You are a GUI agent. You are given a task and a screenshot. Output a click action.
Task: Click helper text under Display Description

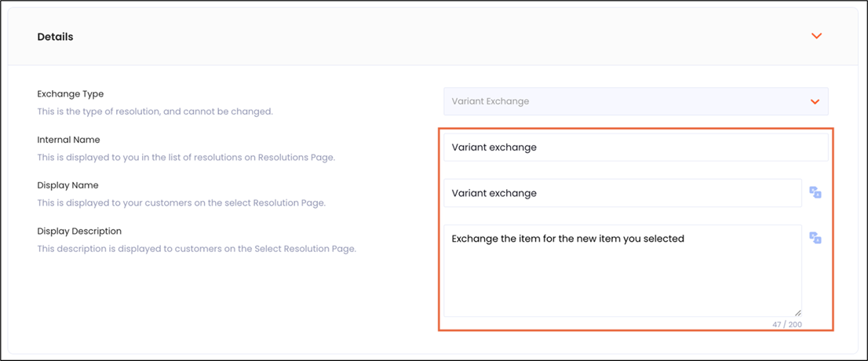196,249
